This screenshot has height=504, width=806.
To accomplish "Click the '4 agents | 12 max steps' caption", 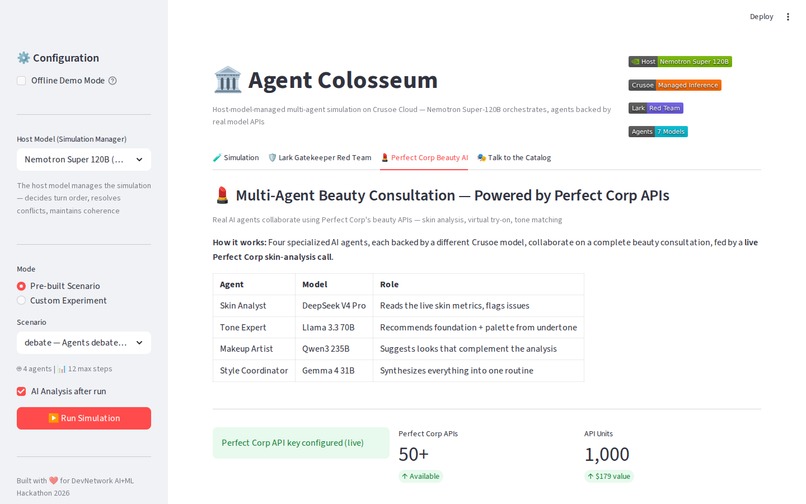I will (64, 369).
